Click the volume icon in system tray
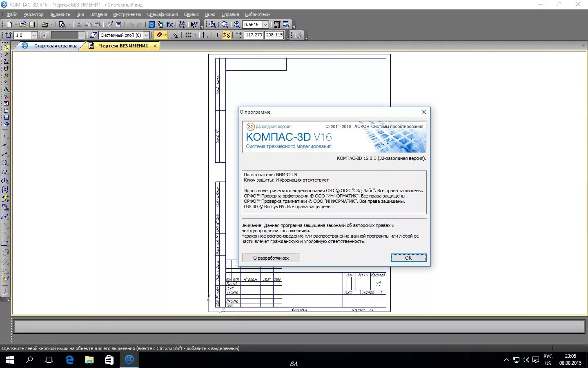 point(526,360)
